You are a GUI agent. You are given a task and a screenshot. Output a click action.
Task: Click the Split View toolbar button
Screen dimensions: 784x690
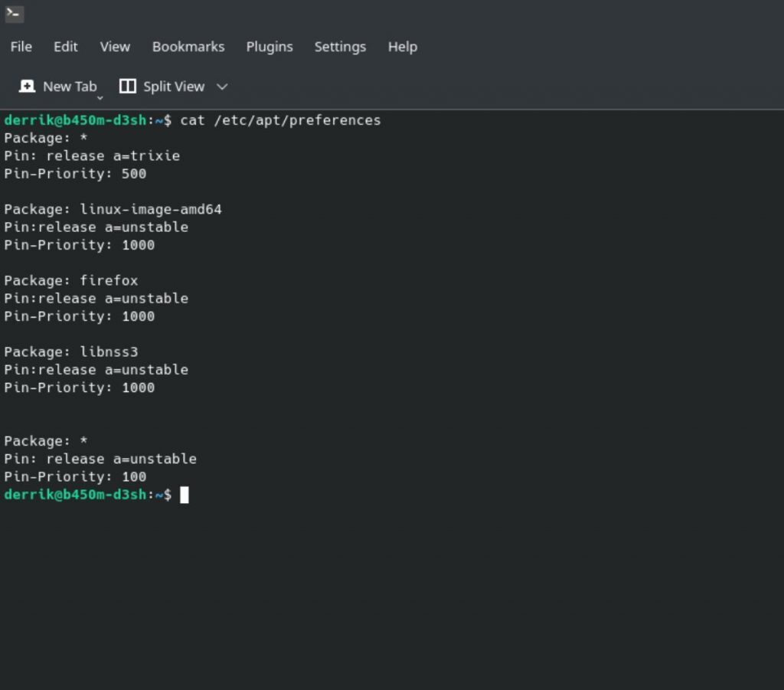point(164,86)
